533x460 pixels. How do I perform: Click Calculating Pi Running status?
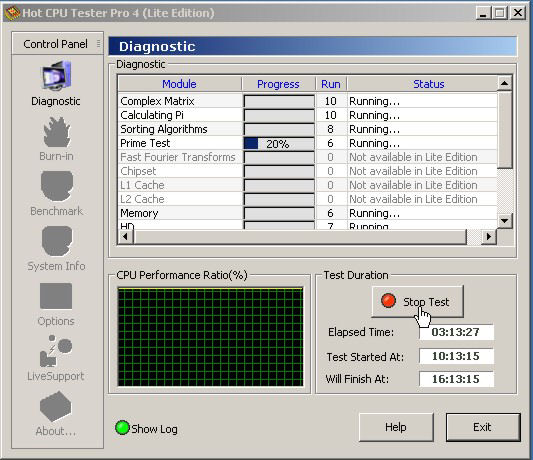coord(374,115)
